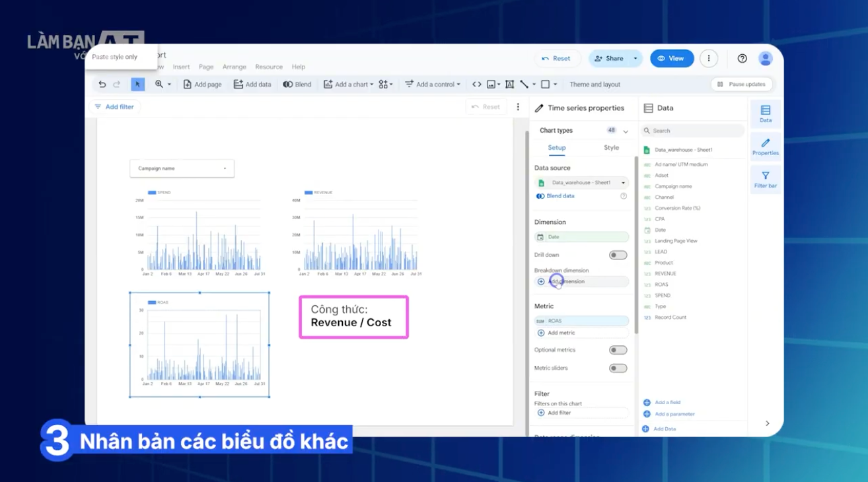
Task: Enable the Drill down toggle
Action: (x=618, y=255)
